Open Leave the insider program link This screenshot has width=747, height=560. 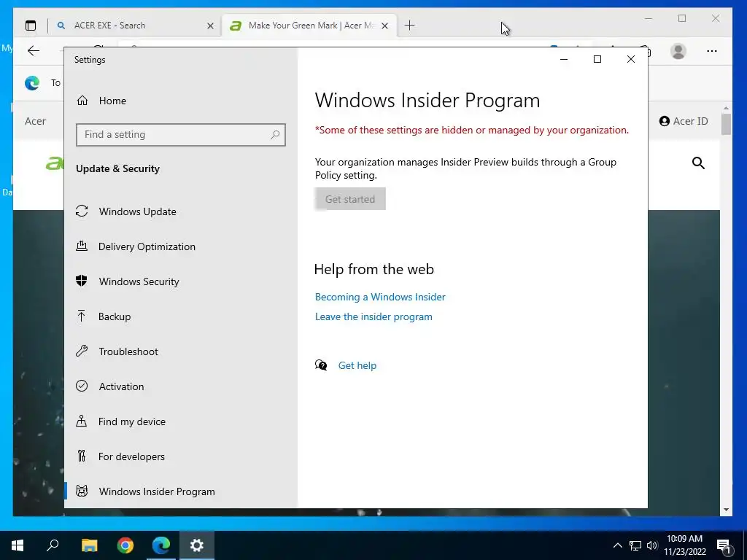click(373, 316)
